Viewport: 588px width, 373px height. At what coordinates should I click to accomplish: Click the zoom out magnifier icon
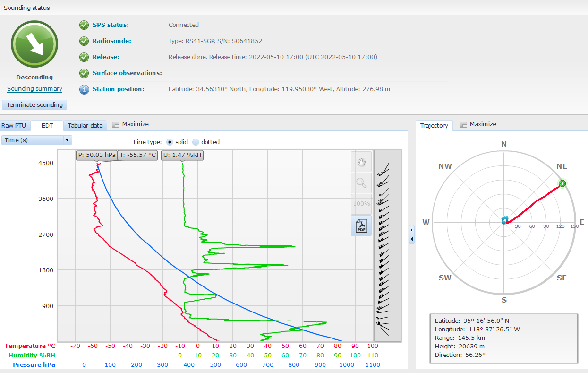pos(361,183)
